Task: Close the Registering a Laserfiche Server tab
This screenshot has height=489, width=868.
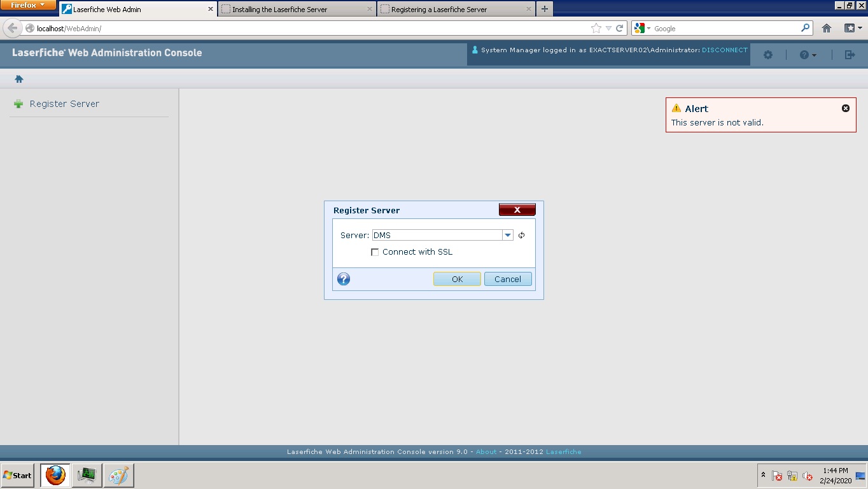Action: tap(529, 10)
